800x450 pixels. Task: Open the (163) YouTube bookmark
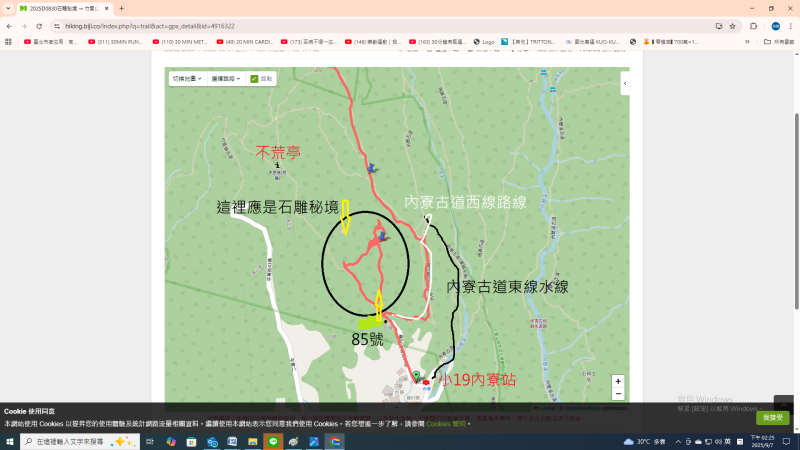coord(438,42)
